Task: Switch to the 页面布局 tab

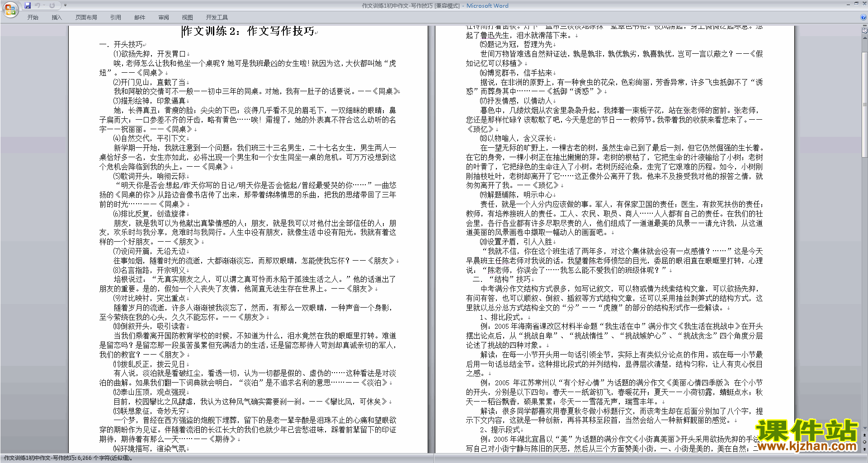Action: tap(86, 18)
